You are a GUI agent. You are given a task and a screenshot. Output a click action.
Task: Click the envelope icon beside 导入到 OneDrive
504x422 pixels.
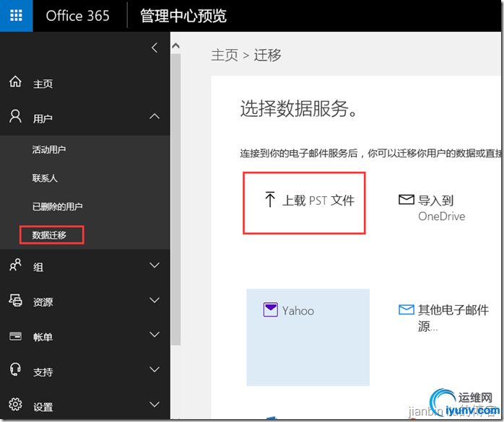pyautogui.click(x=407, y=199)
